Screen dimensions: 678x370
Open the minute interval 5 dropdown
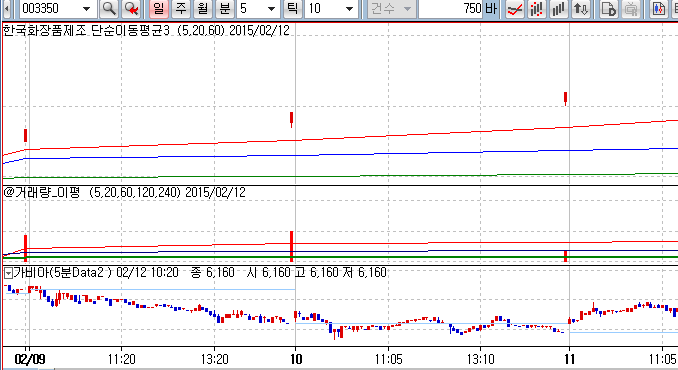click(271, 9)
